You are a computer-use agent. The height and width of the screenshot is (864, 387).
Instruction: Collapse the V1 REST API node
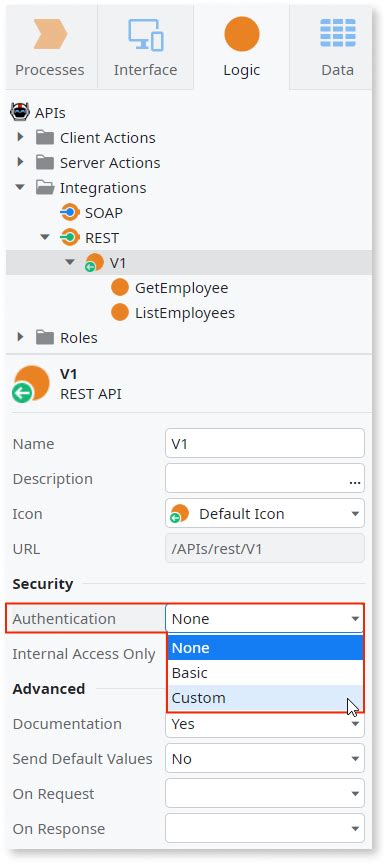pos(71,262)
